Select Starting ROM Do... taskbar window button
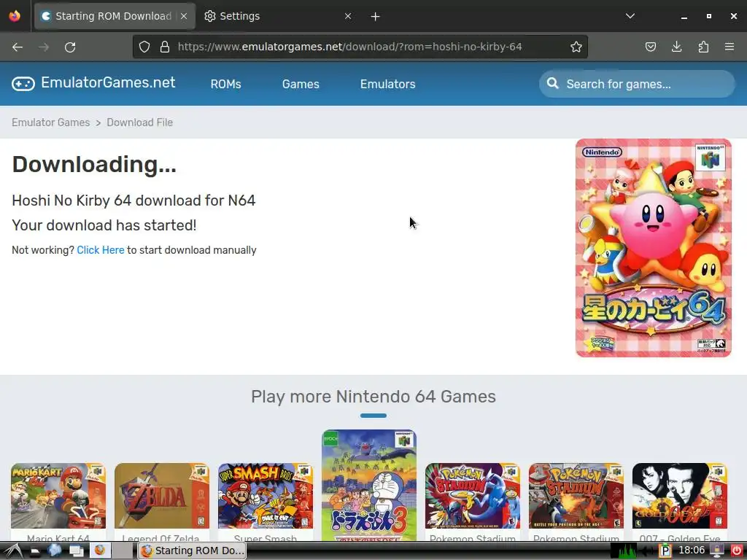Image resolution: width=747 pixels, height=560 pixels. (193, 551)
